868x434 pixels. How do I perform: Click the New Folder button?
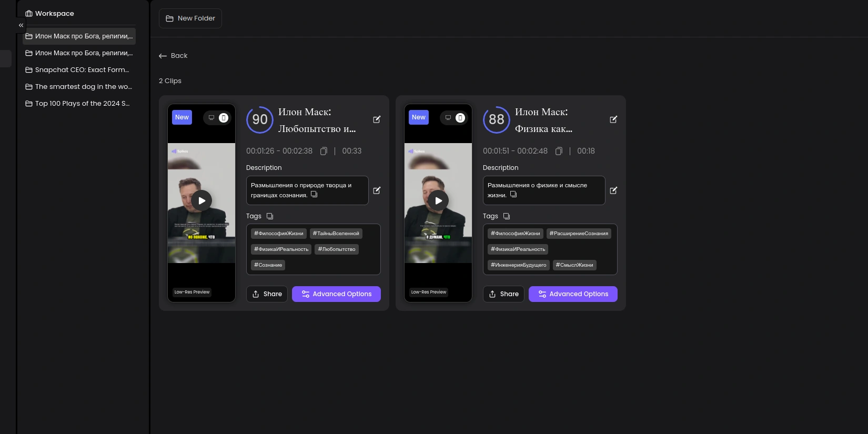(x=190, y=18)
